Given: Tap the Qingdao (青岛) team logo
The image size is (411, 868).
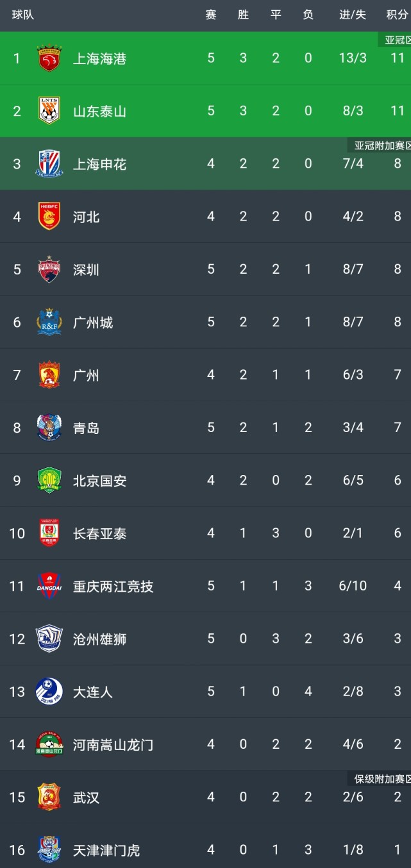Looking at the screenshot, I should (49, 428).
